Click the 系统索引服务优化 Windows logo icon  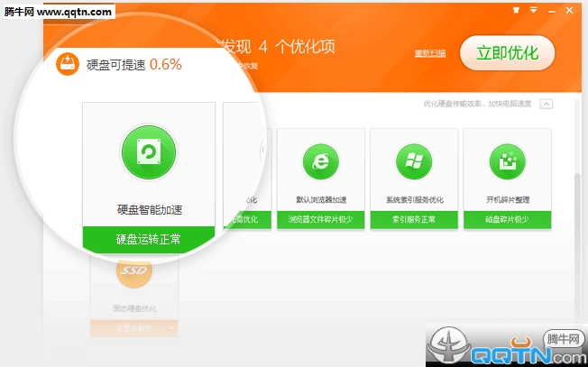pyautogui.click(x=414, y=162)
